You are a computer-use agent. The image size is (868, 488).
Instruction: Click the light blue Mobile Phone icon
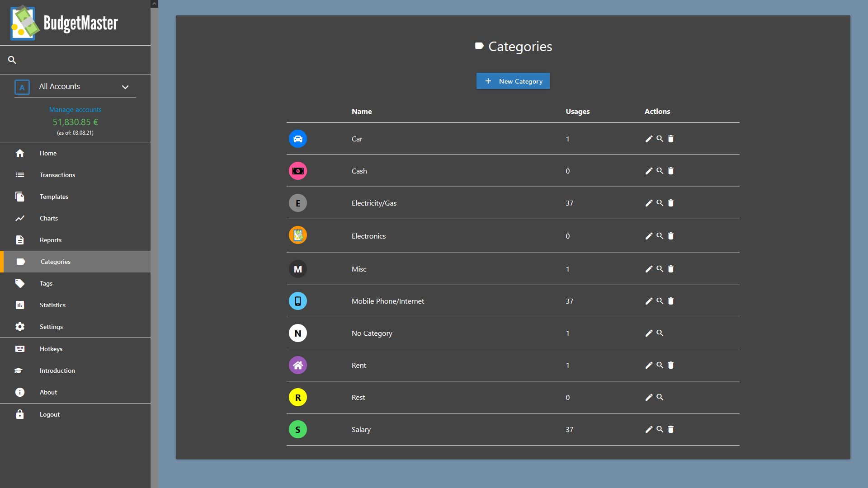[298, 301]
